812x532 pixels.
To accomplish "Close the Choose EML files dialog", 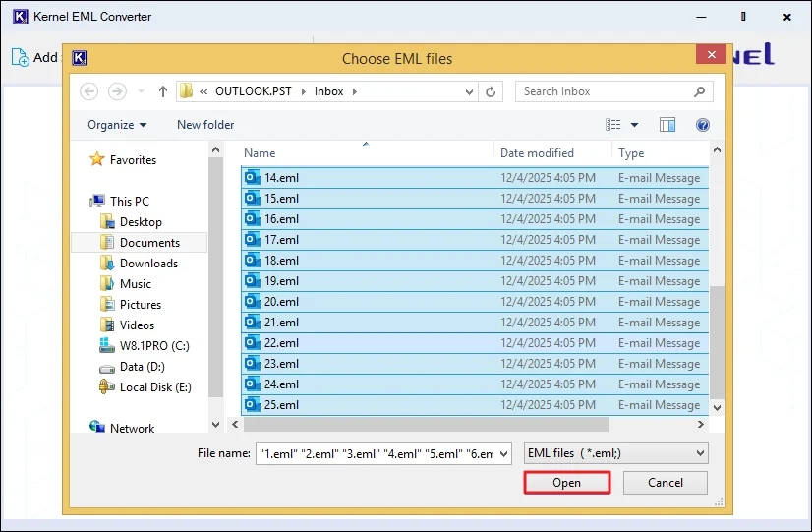I will (711, 54).
